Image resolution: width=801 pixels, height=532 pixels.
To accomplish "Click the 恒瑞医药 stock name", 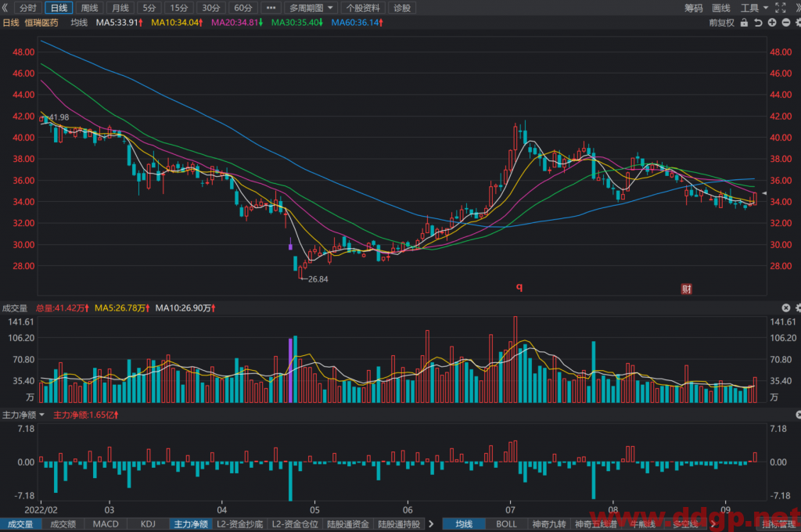I will 41,23.
